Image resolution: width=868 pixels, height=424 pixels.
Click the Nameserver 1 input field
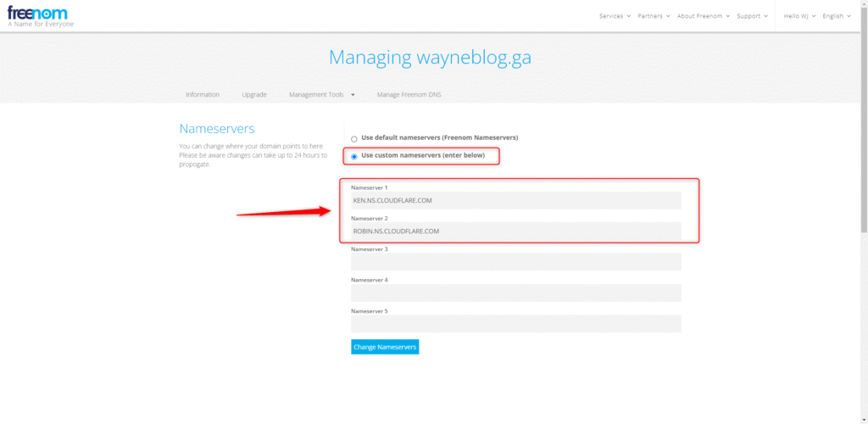[x=515, y=200]
